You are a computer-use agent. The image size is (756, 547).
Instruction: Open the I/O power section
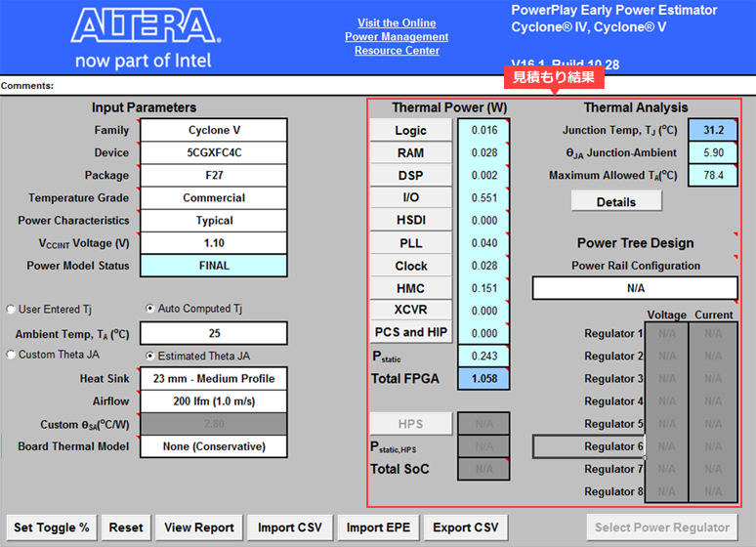tap(411, 197)
